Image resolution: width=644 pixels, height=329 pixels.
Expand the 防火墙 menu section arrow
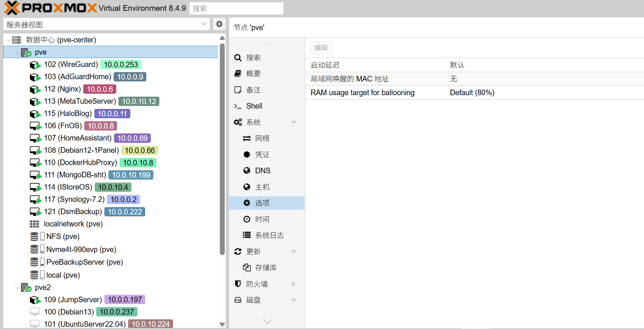(x=294, y=284)
